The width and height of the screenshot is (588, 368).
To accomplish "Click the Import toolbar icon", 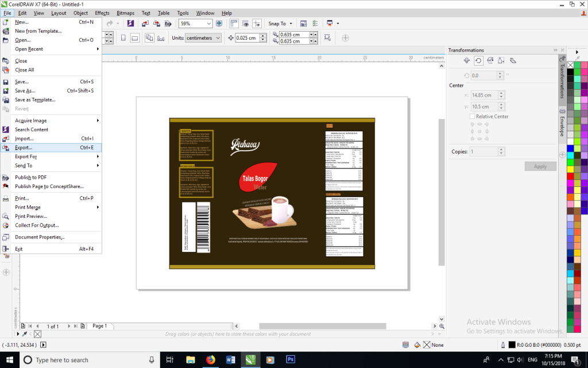I will tap(145, 24).
